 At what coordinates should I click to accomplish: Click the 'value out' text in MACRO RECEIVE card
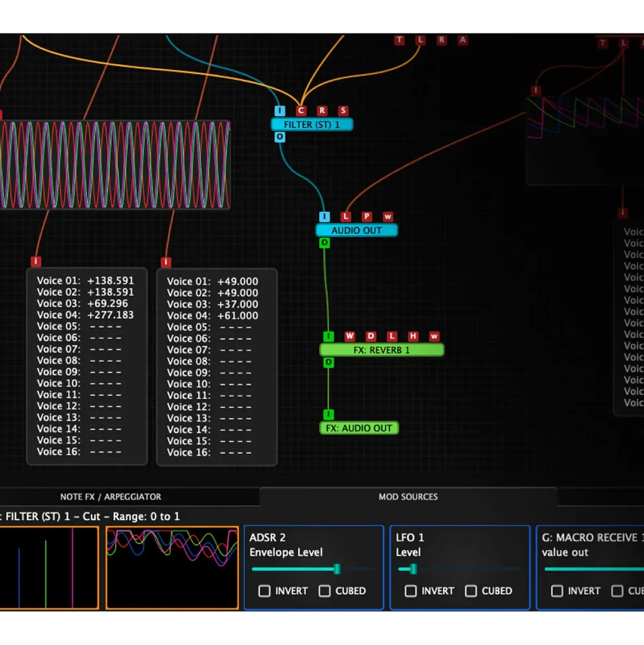565,552
